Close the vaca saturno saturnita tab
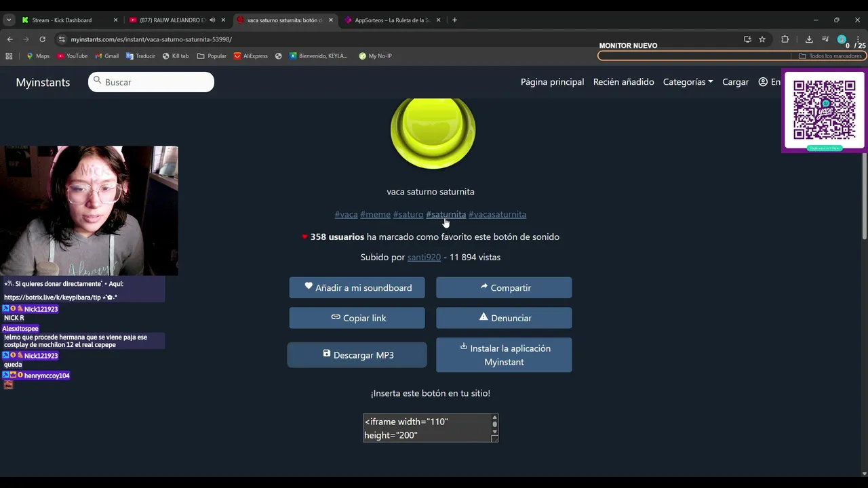Viewport: 868px width, 488px height. pyautogui.click(x=331, y=20)
